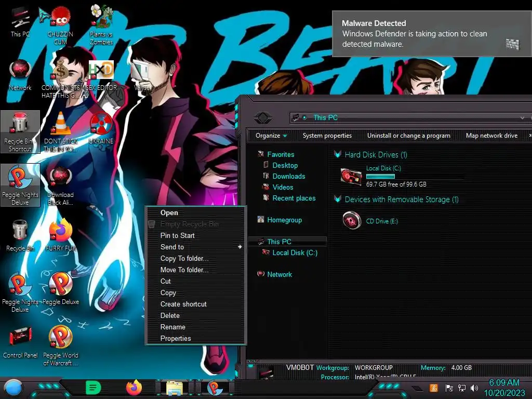Screen dimensions: 532x399
Task: Choose Pin to Start in context menu
Action: pos(195,235)
